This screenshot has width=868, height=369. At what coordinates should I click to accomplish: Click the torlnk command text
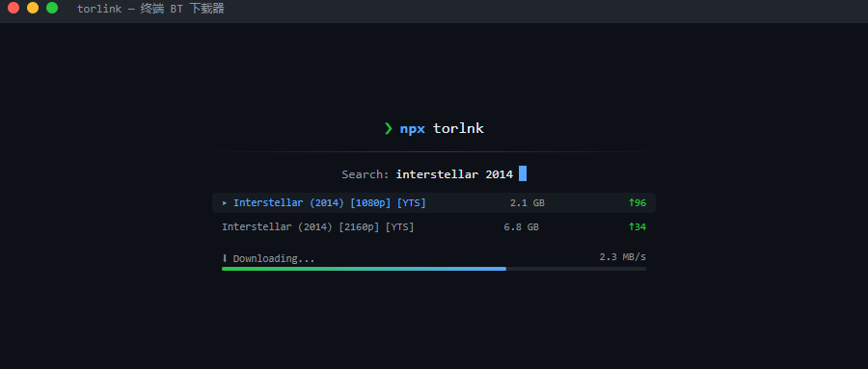(x=459, y=129)
